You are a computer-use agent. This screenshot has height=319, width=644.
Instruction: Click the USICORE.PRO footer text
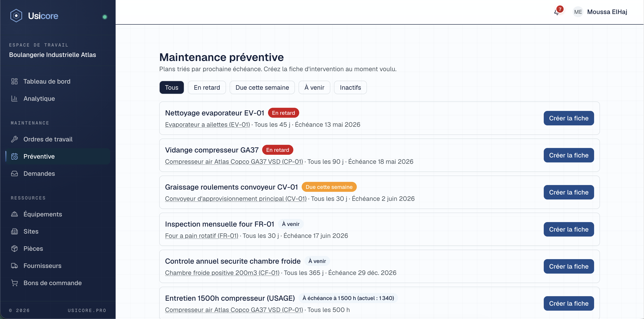[87, 310]
